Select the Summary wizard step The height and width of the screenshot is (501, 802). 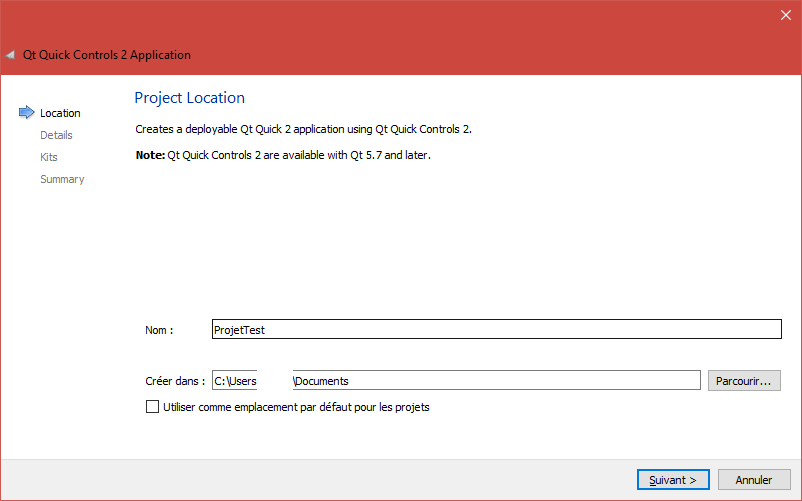[x=62, y=179]
